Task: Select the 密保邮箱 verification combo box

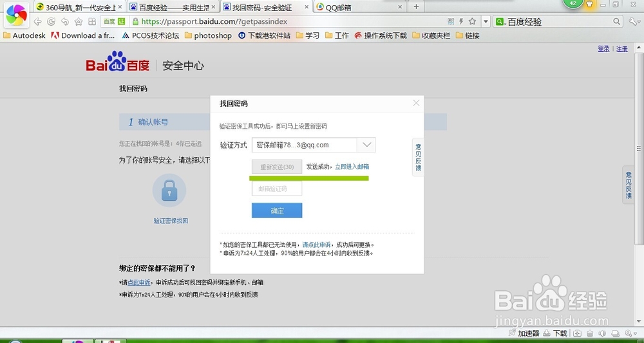Action: click(x=314, y=145)
